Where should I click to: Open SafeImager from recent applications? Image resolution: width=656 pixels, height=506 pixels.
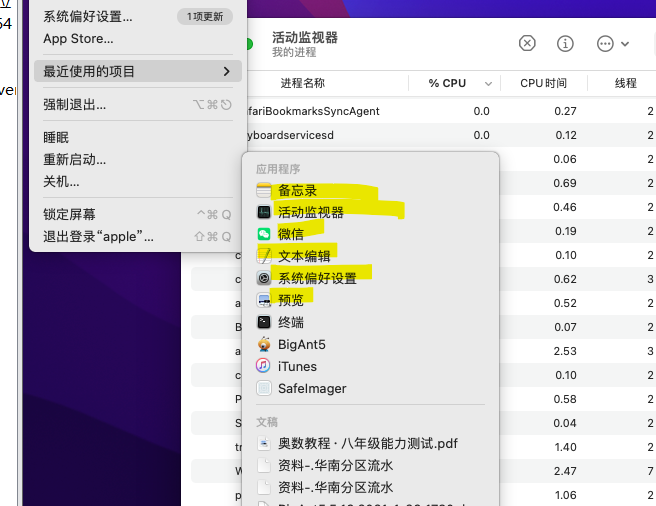370,388
